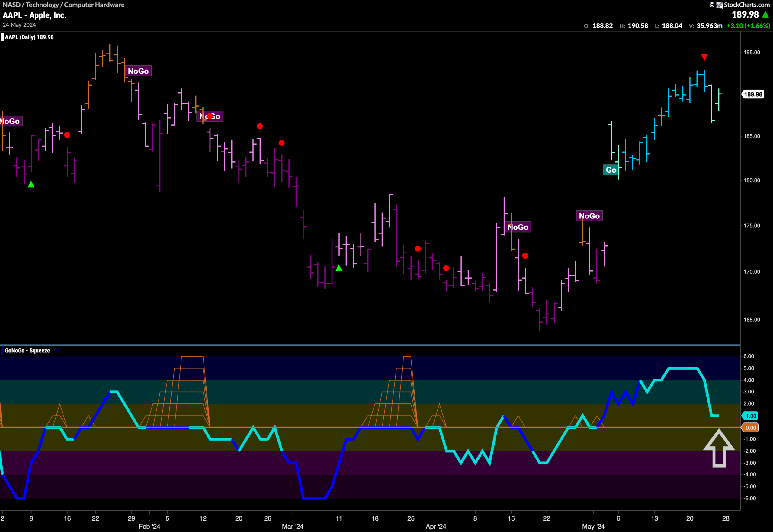Click the "AAPL - Apple, Inc." title
This screenshot has width=773, height=532.
pyautogui.click(x=35, y=15)
